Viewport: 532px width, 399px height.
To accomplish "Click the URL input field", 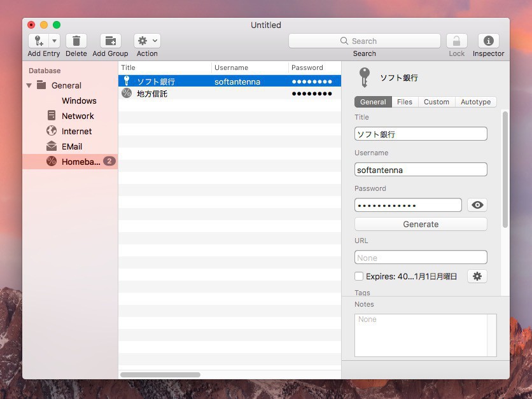I will tap(421, 258).
